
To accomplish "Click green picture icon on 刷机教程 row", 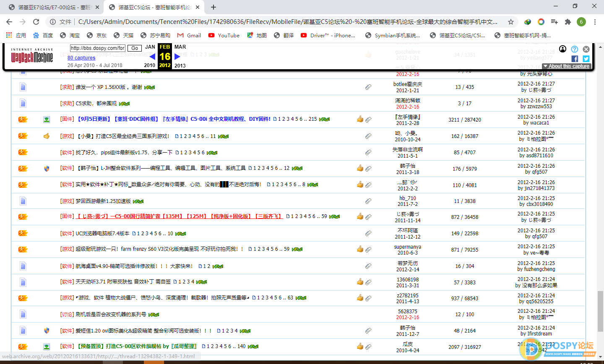I will pos(47,120).
